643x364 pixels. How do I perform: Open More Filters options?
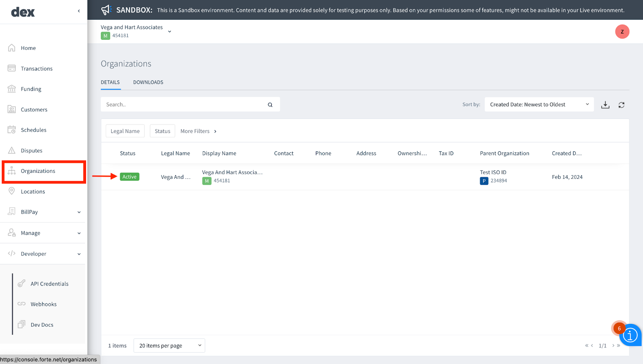pyautogui.click(x=198, y=131)
